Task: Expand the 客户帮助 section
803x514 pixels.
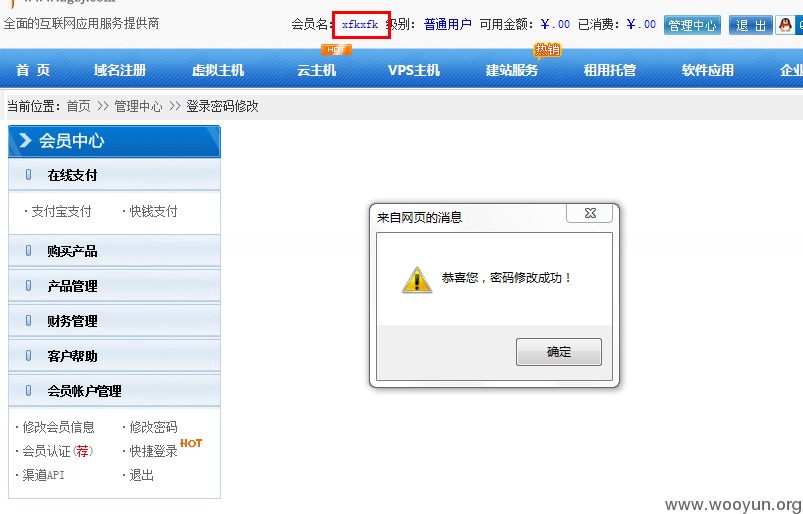Action: coord(114,356)
